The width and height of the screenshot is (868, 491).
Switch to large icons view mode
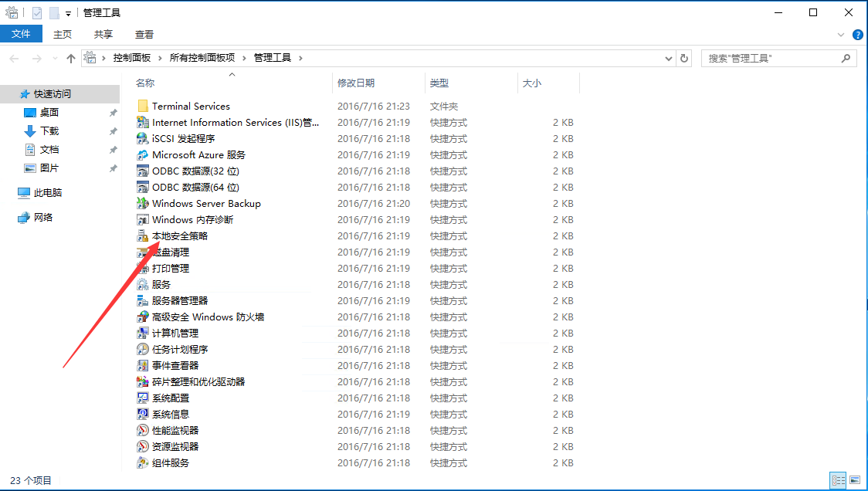855,480
